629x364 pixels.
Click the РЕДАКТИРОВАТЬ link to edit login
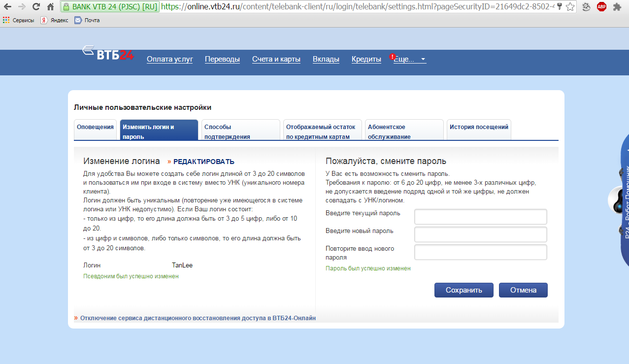pos(203,162)
